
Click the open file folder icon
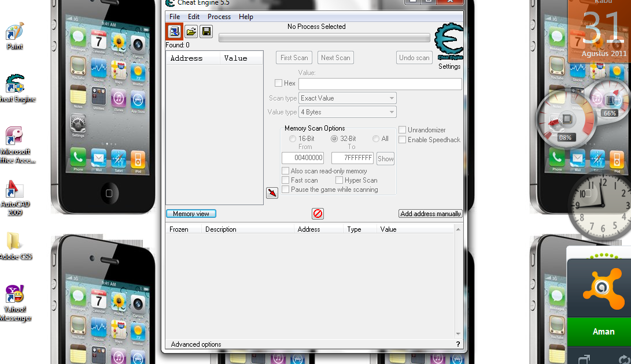point(191,31)
